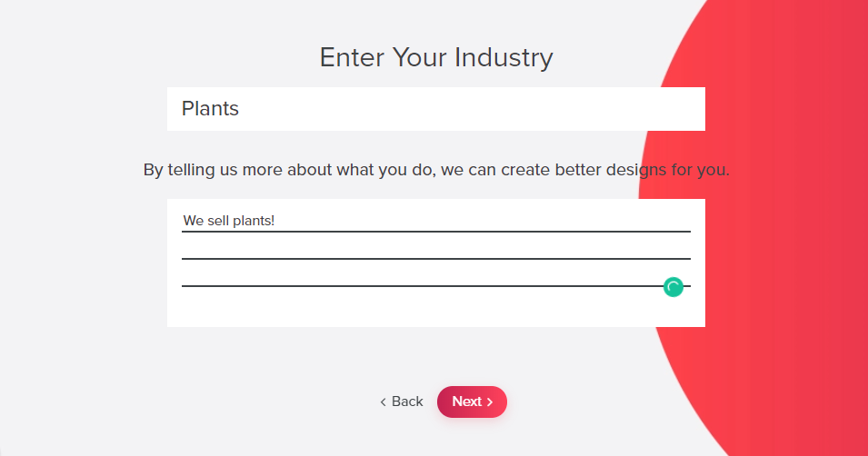The height and width of the screenshot is (456, 868).
Task: Click the word "Industry" in the heading
Action: pos(504,57)
